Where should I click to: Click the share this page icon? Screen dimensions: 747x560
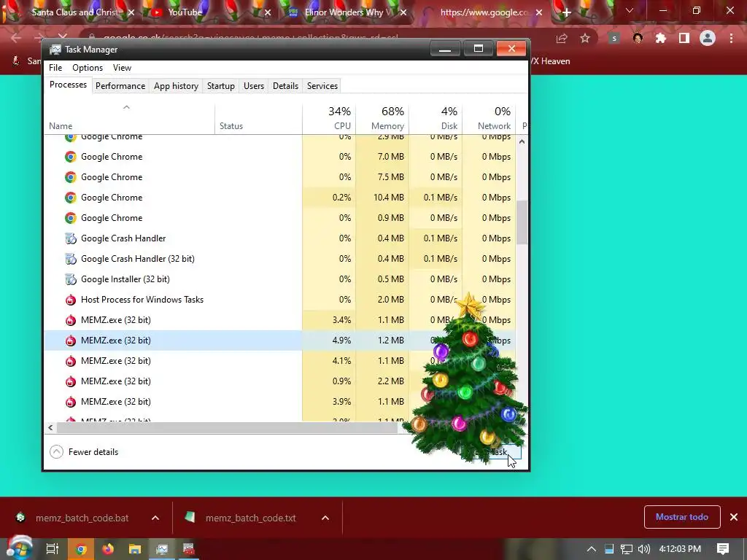pyautogui.click(x=562, y=39)
